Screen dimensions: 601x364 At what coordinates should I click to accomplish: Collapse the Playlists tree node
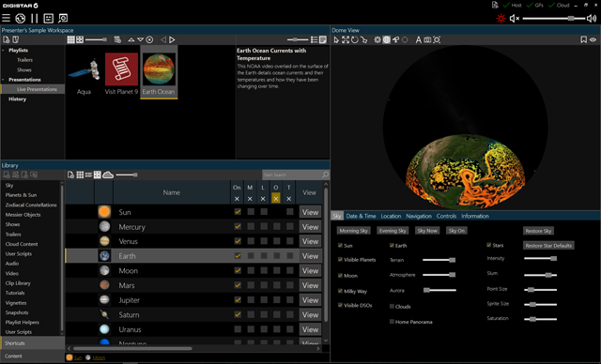click(x=3, y=50)
